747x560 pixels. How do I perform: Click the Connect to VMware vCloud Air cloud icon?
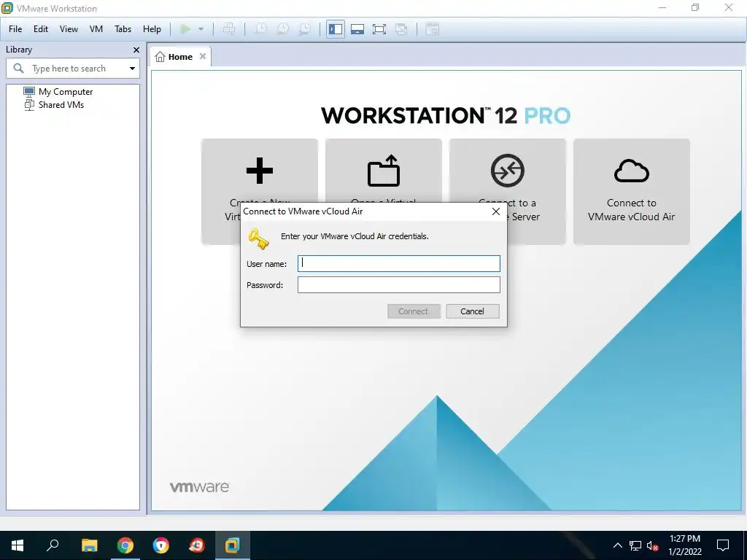[x=632, y=171]
